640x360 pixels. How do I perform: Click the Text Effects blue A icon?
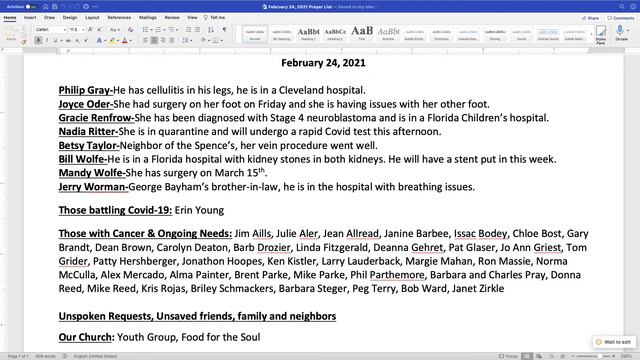click(x=99, y=40)
